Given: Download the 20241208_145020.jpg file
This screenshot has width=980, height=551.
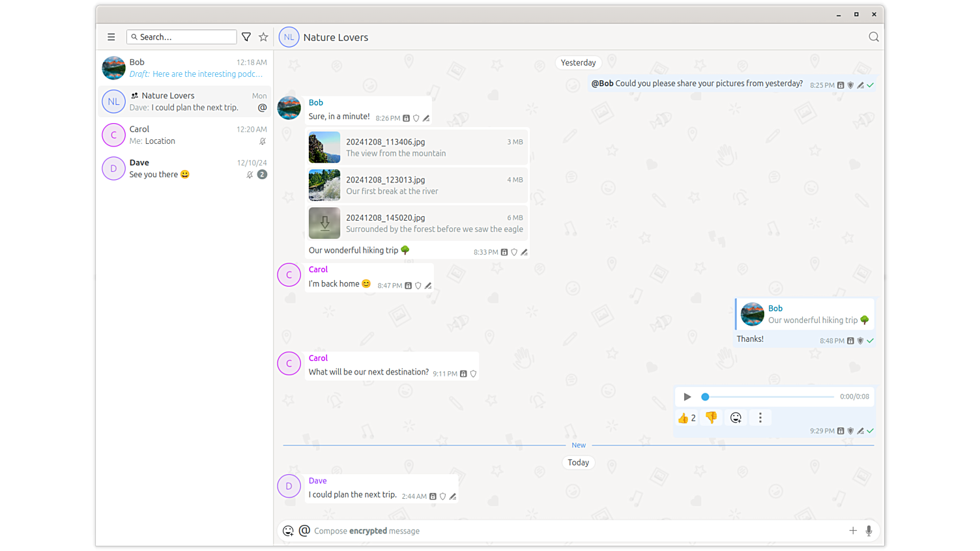Looking at the screenshot, I should (x=324, y=223).
